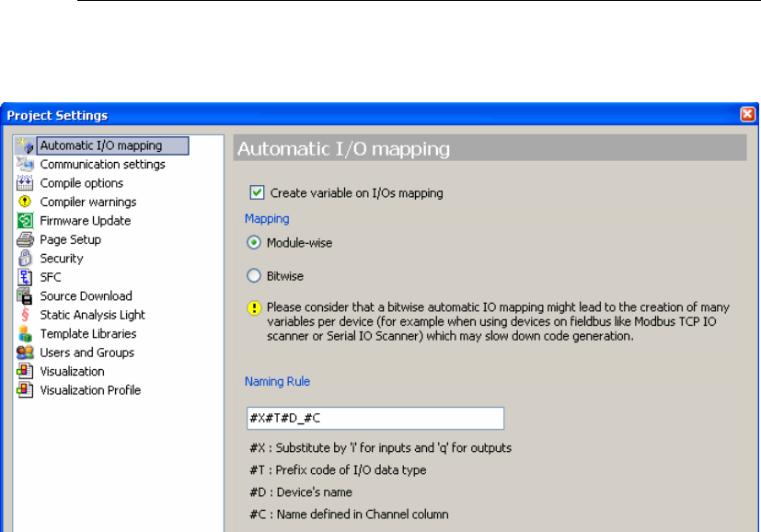761x532 pixels.
Task: Click the Source Download icon
Action: click(25, 295)
